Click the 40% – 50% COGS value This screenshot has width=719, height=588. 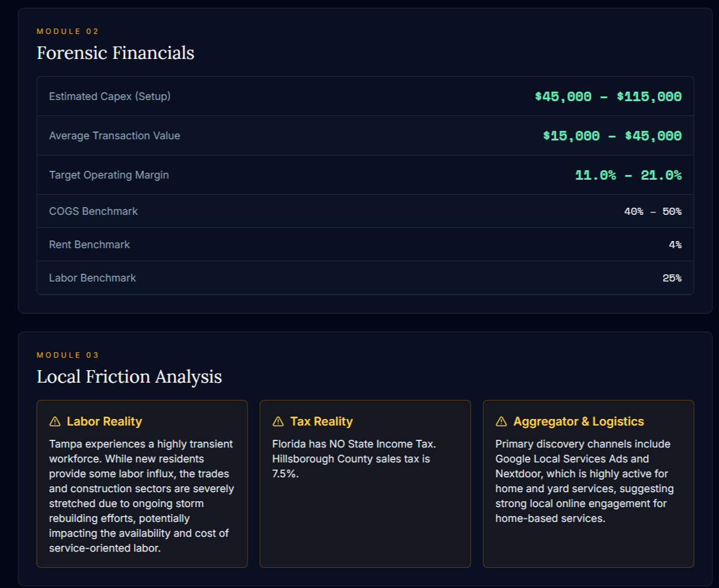click(x=653, y=211)
